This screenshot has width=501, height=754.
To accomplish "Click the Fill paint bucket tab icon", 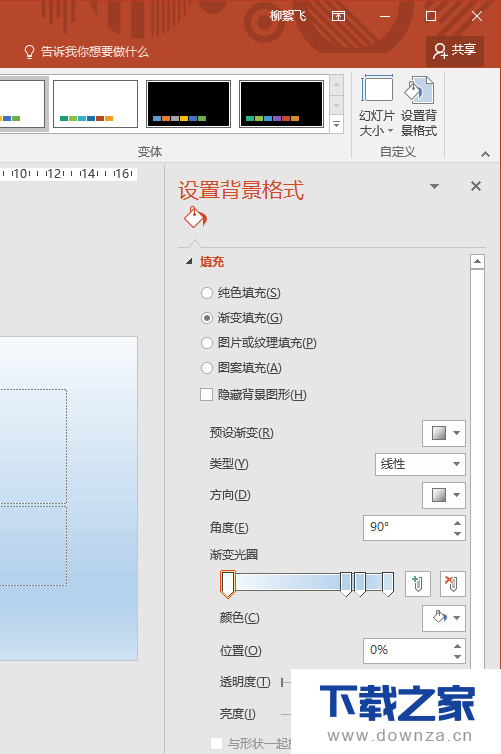I will point(195,218).
